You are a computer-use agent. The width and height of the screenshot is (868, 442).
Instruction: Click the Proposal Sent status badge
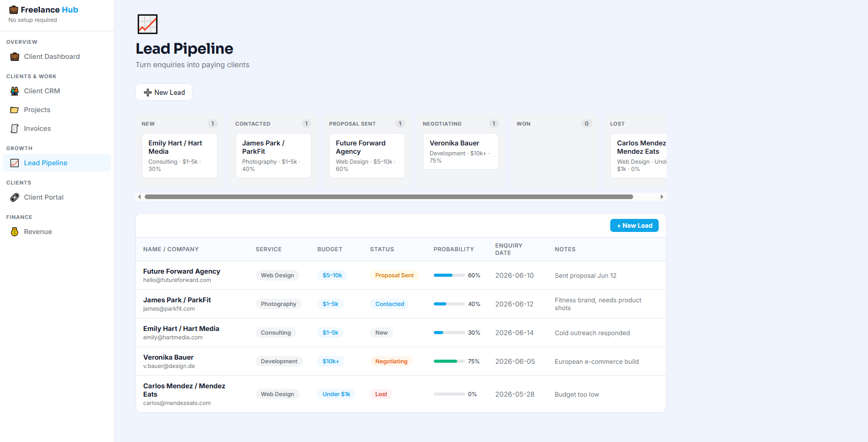[x=395, y=275]
